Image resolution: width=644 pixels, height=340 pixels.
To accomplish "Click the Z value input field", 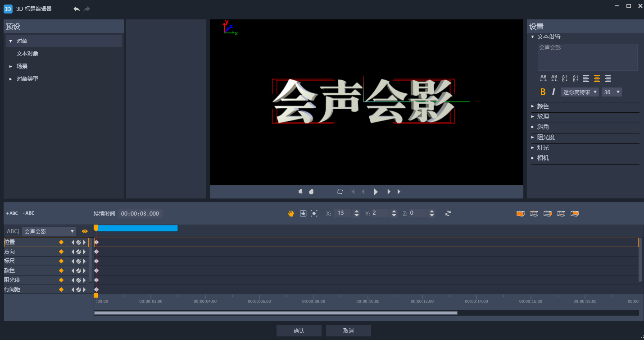I will (x=417, y=213).
